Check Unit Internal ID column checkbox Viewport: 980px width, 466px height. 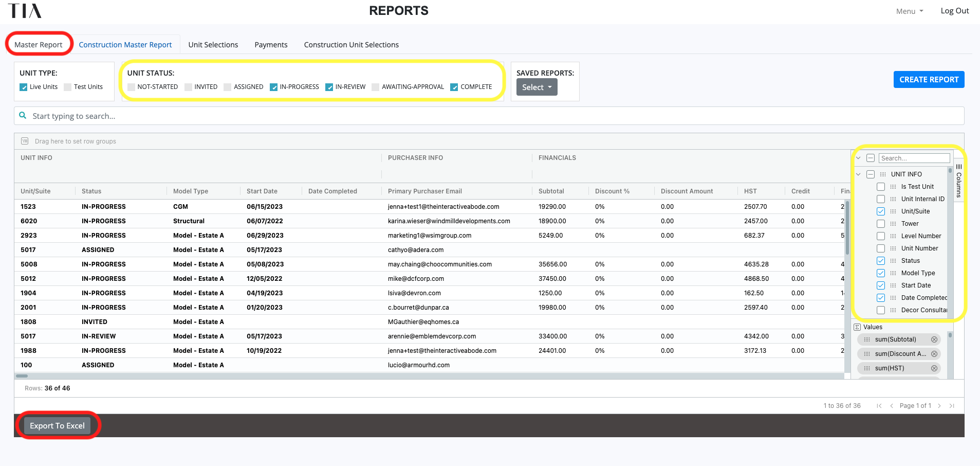click(x=881, y=199)
